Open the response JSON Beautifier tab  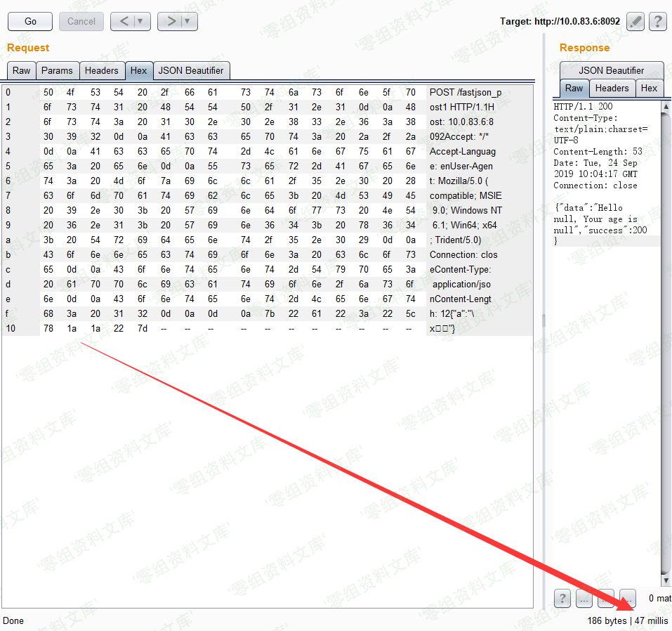tap(611, 70)
